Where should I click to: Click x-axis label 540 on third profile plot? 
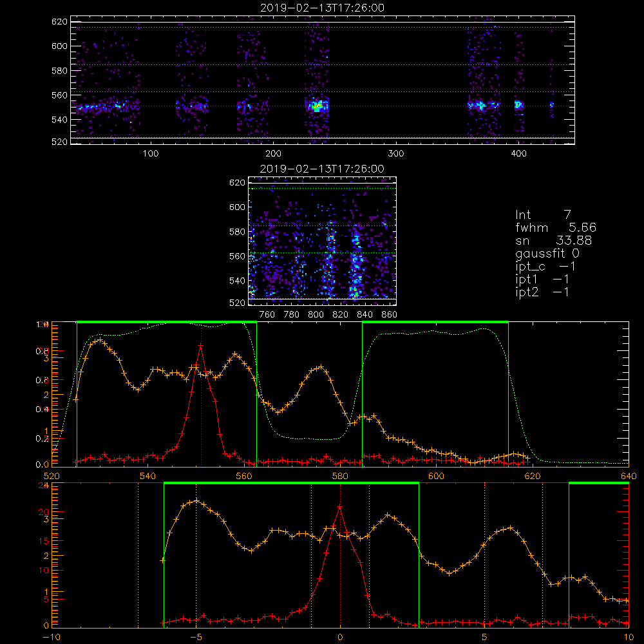(148, 476)
